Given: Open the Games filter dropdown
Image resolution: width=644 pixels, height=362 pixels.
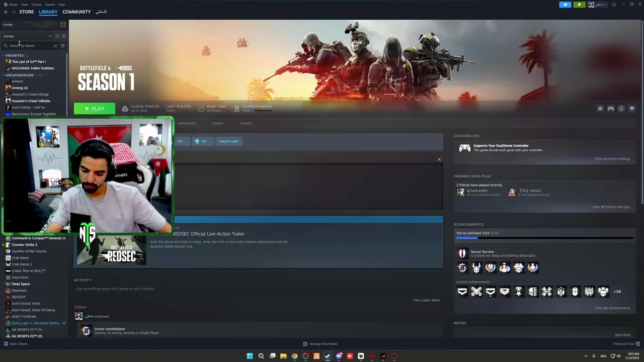Looking at the screenshot, I should [x=27, y=36].
